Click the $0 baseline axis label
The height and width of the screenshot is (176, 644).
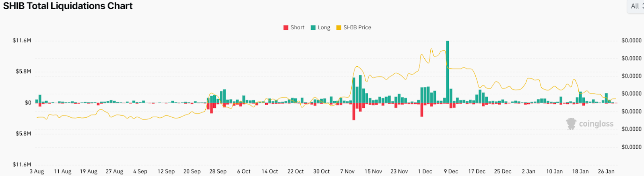[28, 103]
